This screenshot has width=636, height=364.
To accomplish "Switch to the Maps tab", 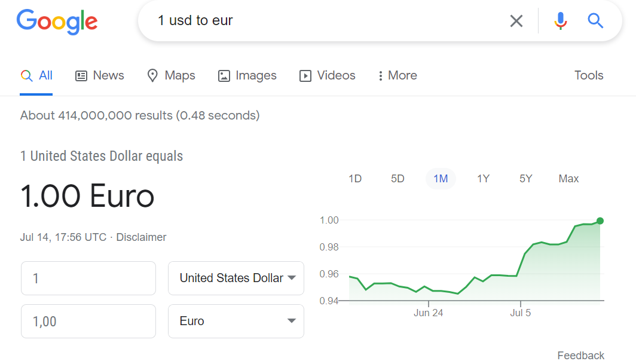I will 171,76.
